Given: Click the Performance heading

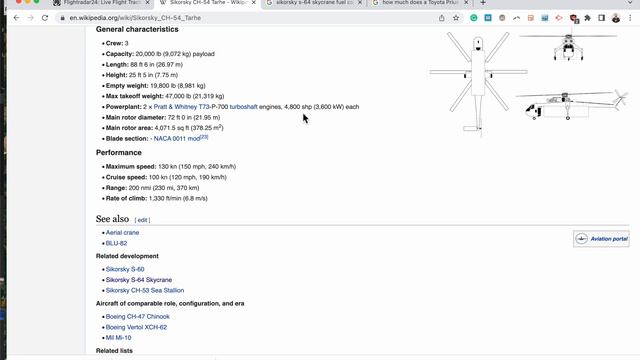Looking at the screenshot, I should point(119,153).
